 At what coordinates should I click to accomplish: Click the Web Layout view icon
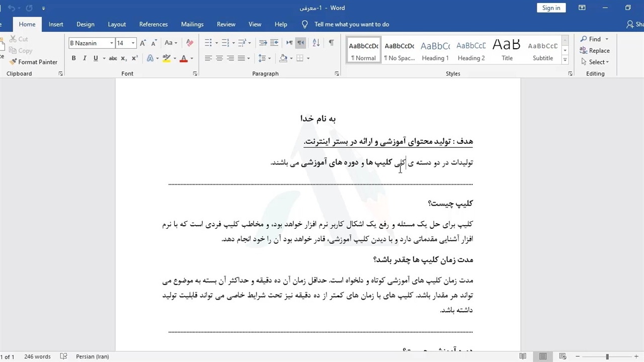(563, 356)
